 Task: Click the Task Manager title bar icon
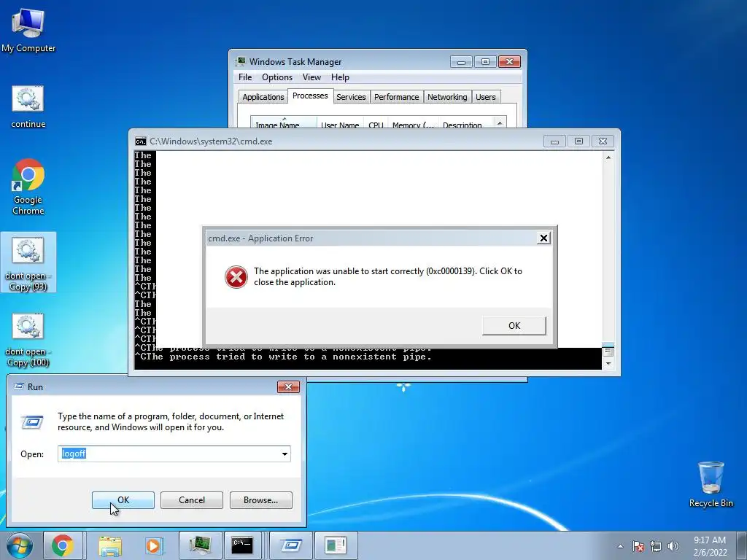tap(241, 61)
